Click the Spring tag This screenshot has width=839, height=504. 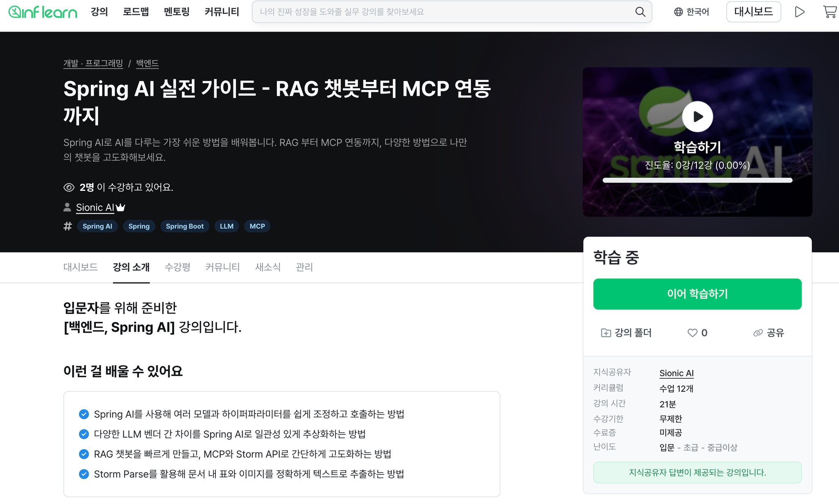139,226
